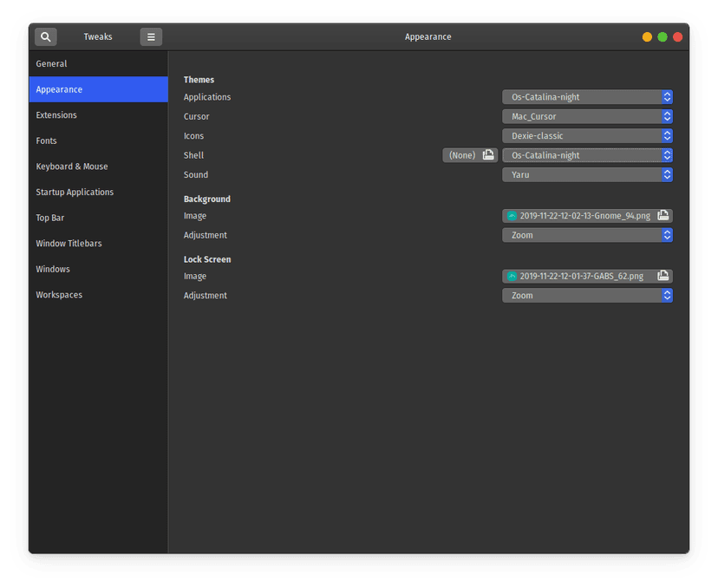This screenshot has width=718, height=588.
Task: Open the Workspaces section
Action: [99, 295]
